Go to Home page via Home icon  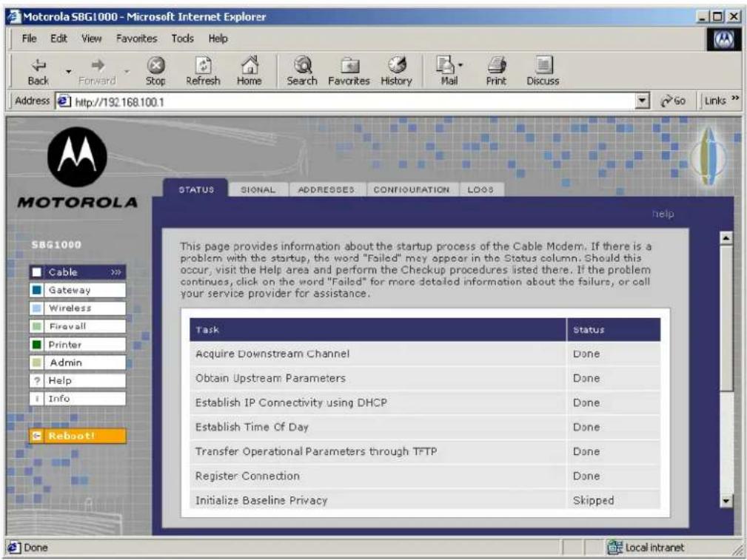pyautogui.click(x=249, y=71)
